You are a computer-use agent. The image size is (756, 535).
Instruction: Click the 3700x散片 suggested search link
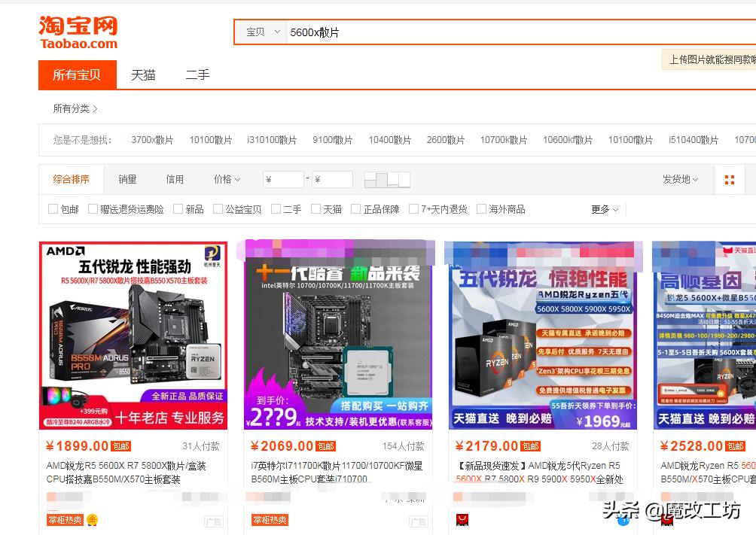pos(151,139)
